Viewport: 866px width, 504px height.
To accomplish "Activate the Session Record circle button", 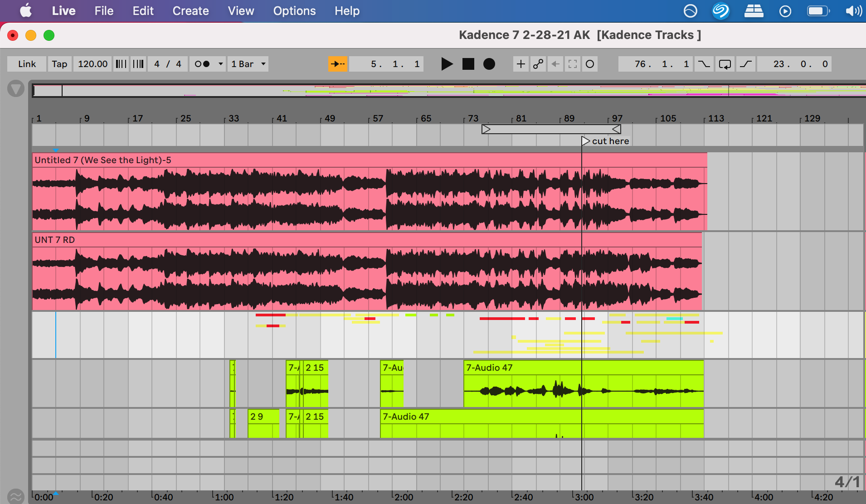I will click(589, 64).
